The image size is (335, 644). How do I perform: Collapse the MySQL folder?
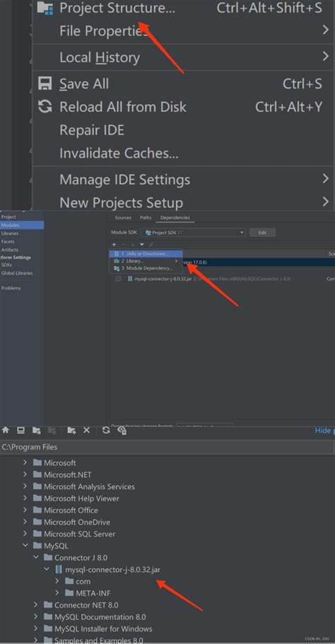click(25, 546)
